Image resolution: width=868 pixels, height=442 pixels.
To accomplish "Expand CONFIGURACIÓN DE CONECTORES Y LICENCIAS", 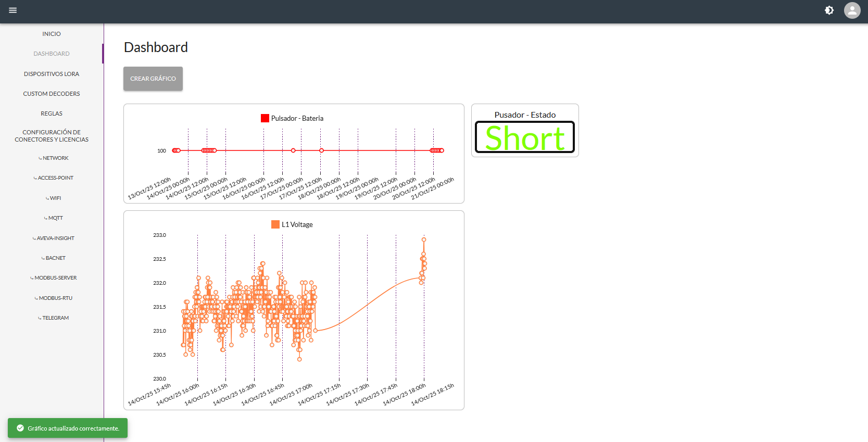I will point(52,136).
